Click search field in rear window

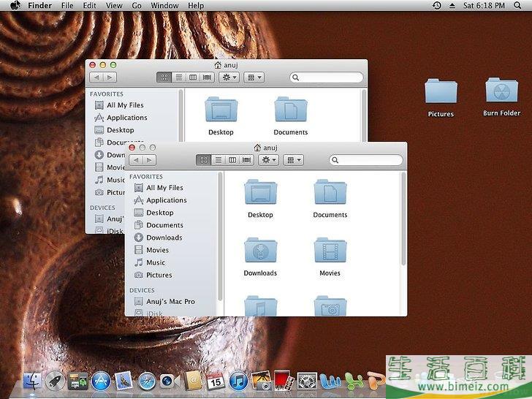point(327,77)
